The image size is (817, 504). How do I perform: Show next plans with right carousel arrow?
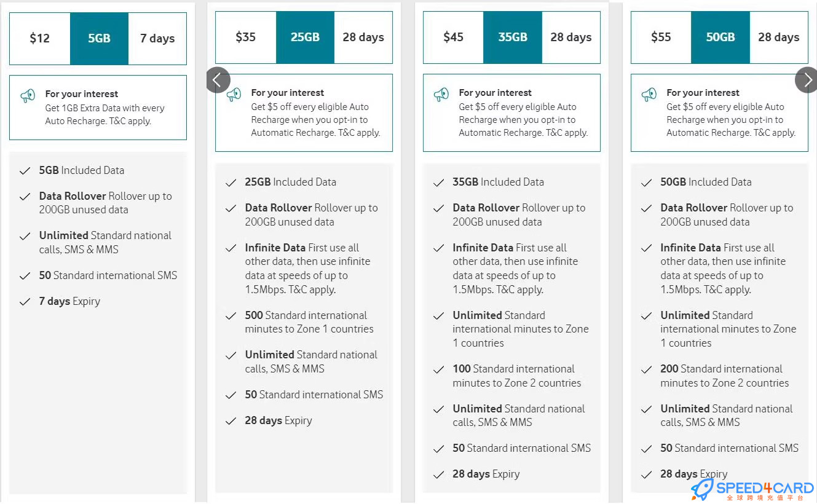pos(807,80)
